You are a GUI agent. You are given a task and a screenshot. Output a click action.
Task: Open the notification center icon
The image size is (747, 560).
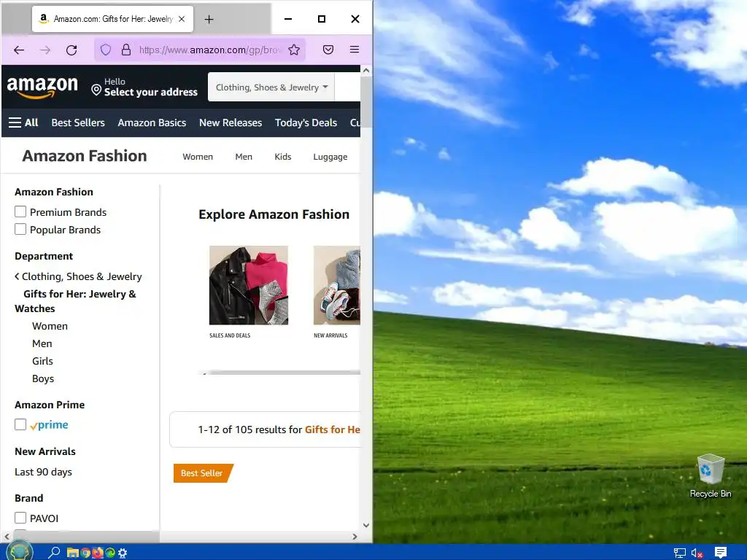click(721, 553)
